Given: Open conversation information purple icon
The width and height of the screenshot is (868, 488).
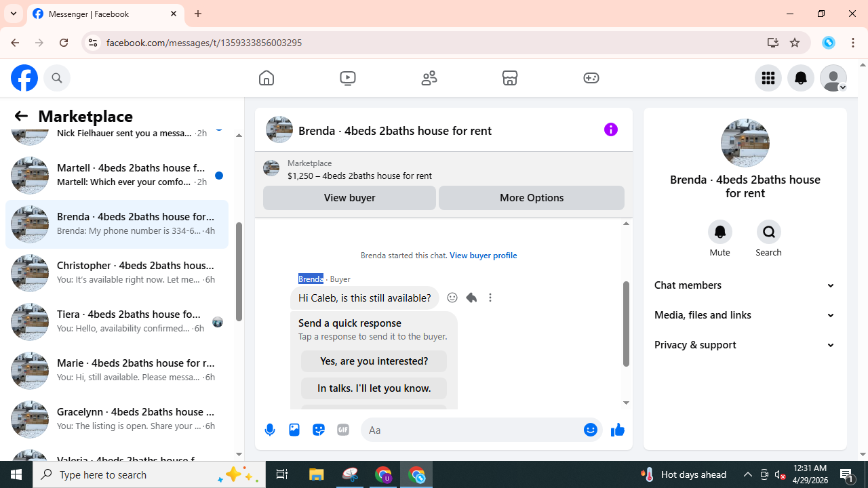Looking at the screenshot, I should 611,129.
